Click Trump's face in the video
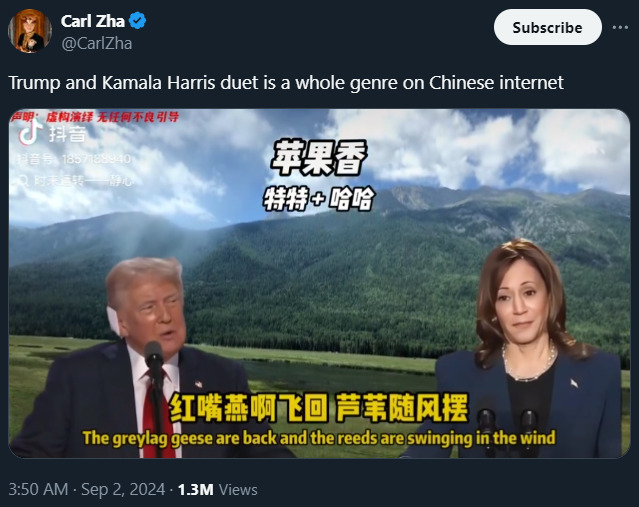 tap(155, 311)
